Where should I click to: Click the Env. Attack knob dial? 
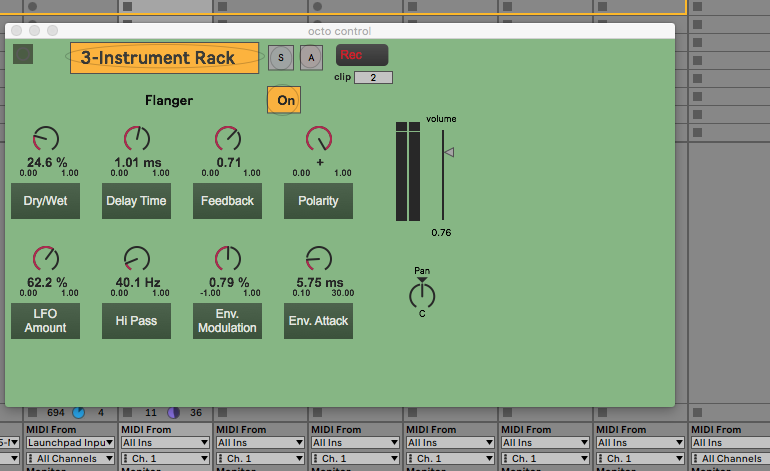coord(319,259)
